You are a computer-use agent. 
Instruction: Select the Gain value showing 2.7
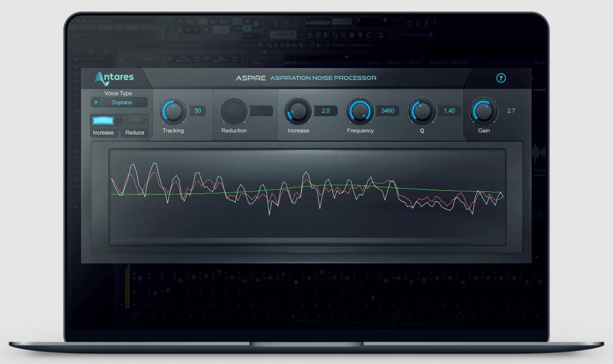[511, 111]
